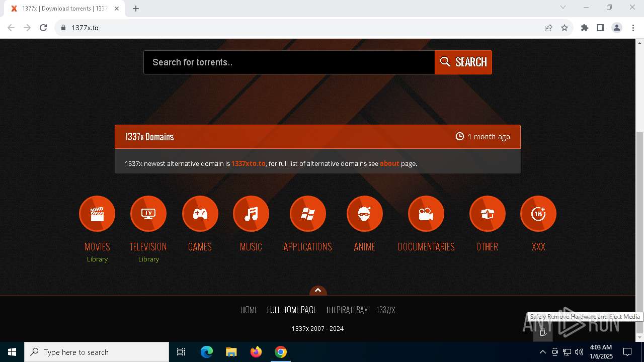The height and width of the screenshot is (362, 644).
Task: Click the SEARCH button
Action: (x=463, y=62)
